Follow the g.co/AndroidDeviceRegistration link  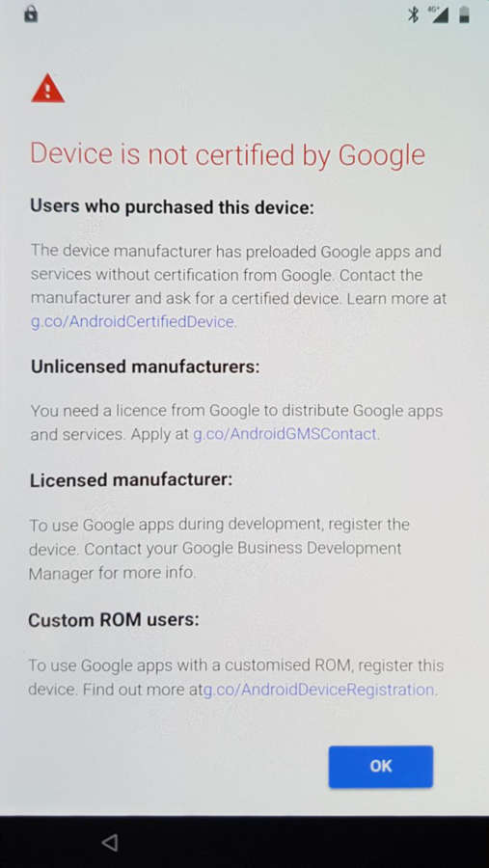pos(319,690)
